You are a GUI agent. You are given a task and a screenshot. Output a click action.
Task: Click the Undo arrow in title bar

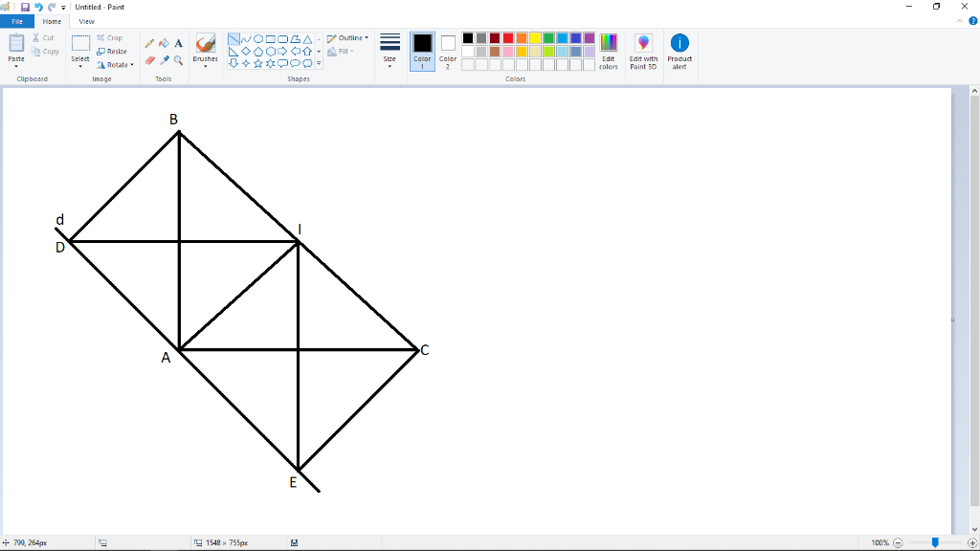click(x=38, y=7)
